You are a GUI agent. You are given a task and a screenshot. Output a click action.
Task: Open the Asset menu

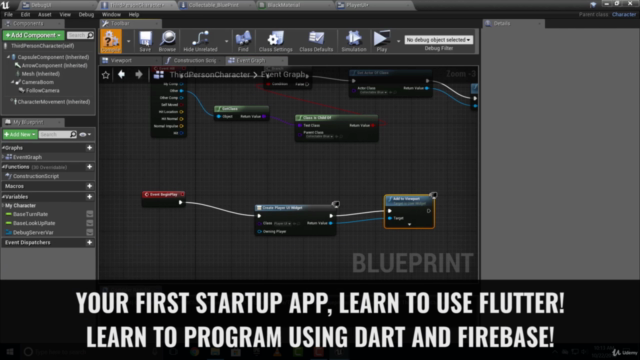pos(44,14)
